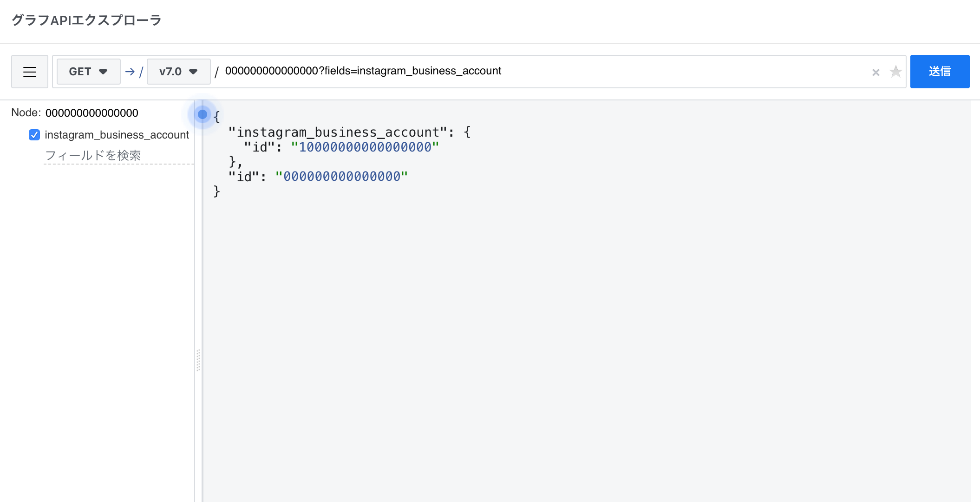Click the instagram business account id value
Screen dimensions: 980x502
[x=365, y=147]
